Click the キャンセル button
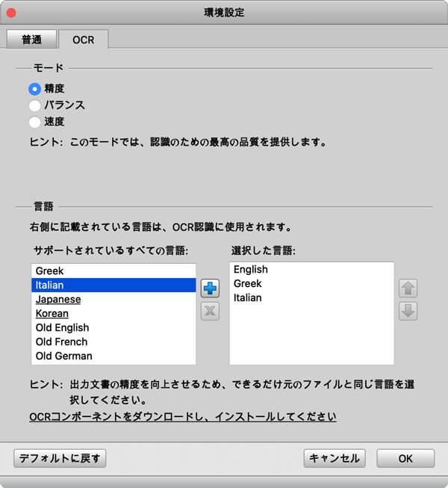This screenshot has height=488, width=448. coord(335,458)
